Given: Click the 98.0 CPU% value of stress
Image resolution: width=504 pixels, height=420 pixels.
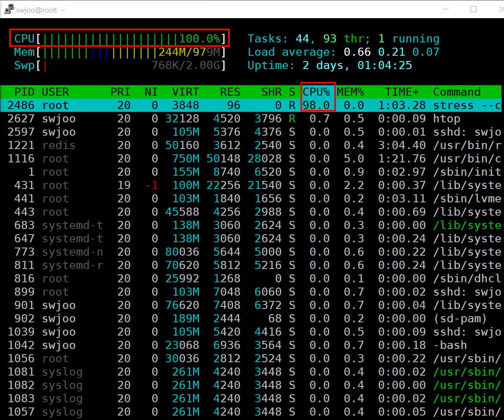Looking at the screenshot, I should tap(316, 105).
